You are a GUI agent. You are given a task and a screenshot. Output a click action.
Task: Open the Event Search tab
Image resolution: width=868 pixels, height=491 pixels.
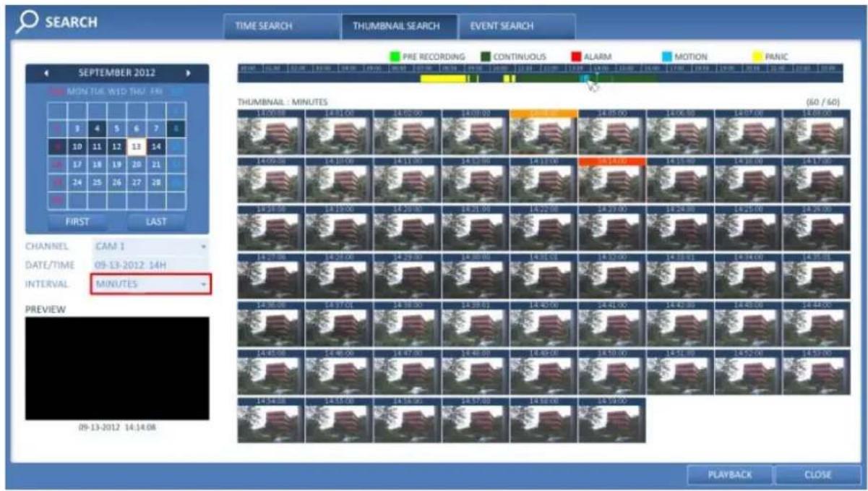click(x=517, y=26)
